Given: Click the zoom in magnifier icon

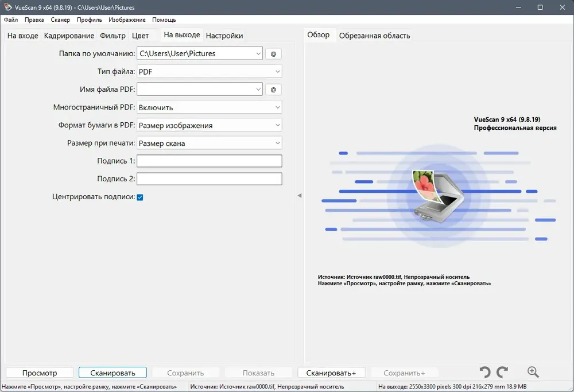Looking at the screenshot, I should coord(533,372).
